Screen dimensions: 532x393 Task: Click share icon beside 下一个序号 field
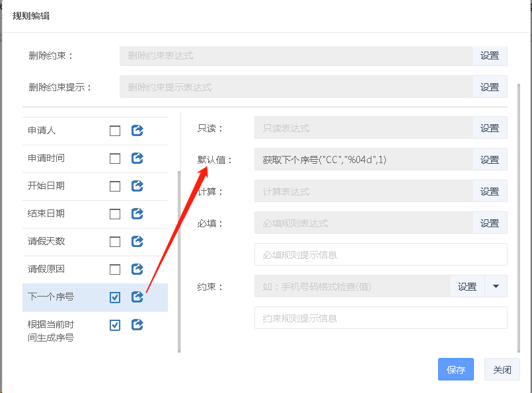tap(137, 297)
